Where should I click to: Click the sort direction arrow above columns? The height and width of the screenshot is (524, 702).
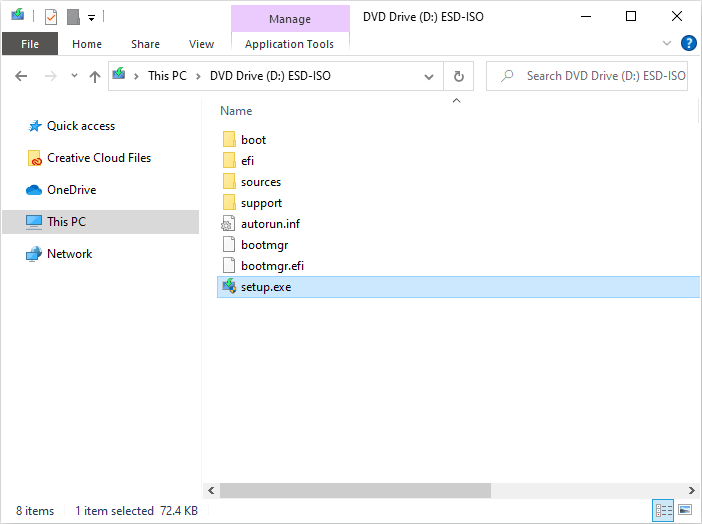pyautogui.click(x=456, y=100)
